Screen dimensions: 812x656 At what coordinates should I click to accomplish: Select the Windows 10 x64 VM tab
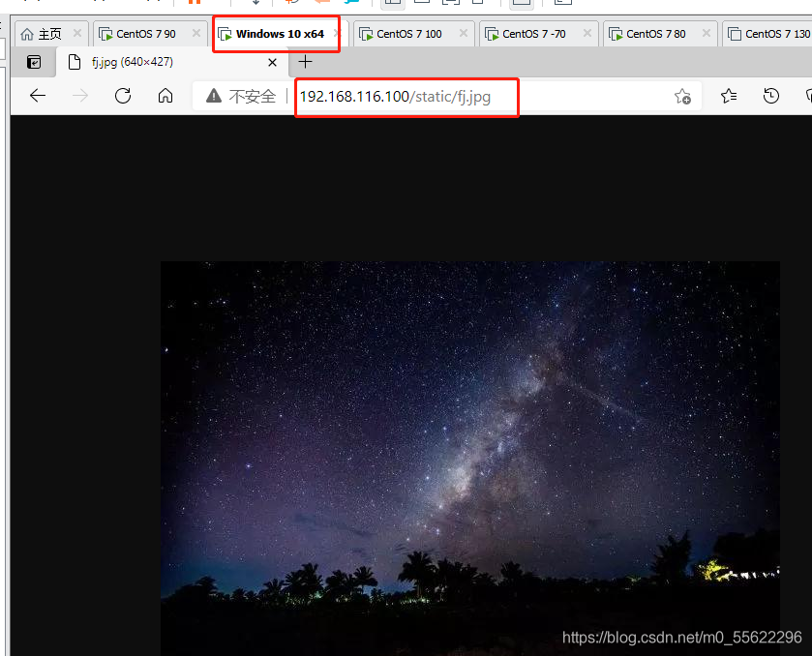point(280,34)
